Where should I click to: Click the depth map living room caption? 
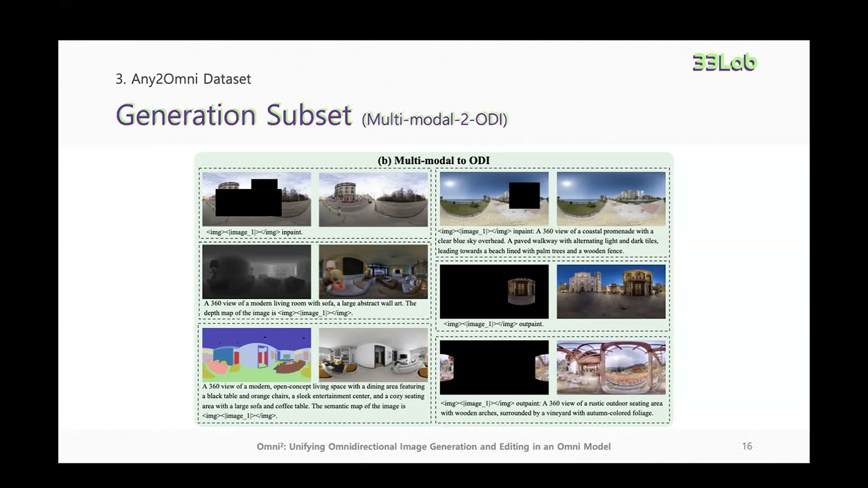[x=311, y=308]
